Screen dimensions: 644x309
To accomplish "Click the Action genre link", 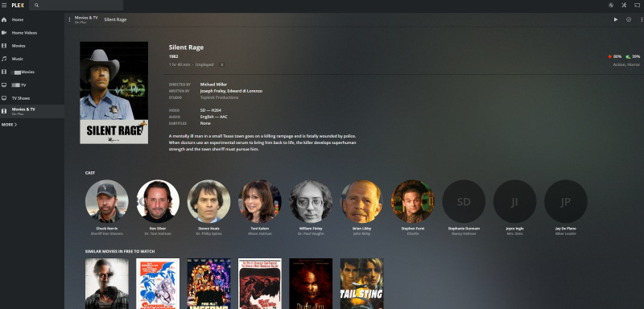I will pos(619,64).
